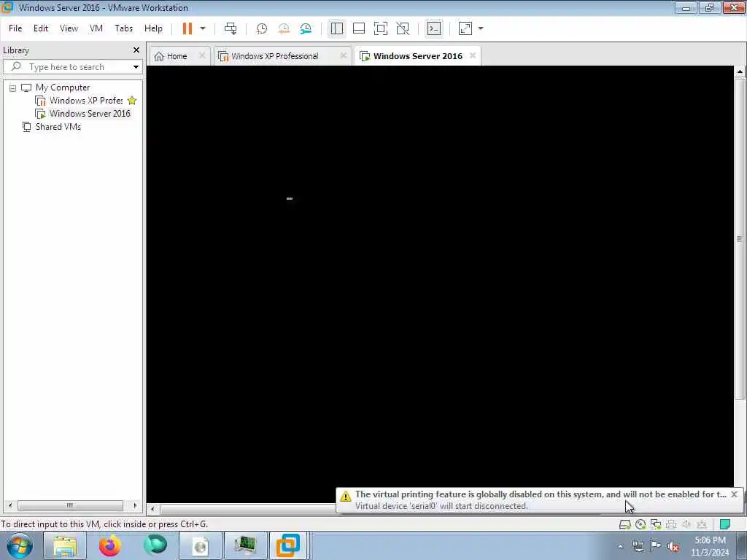
Task: Take a snapshot of this virtual machine
Action: tap(262, 28)
